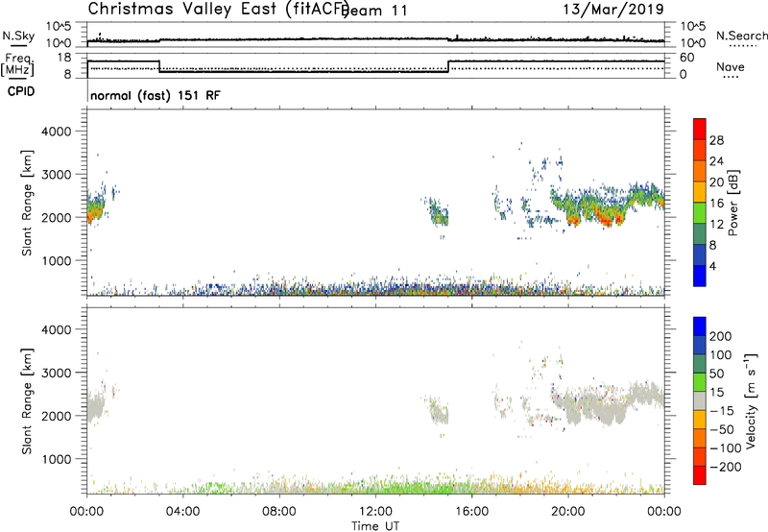Viewport: 768px width, 532px height.
Task: Click the red top segment of Power color bar
Action: click(x=700, y=128)
